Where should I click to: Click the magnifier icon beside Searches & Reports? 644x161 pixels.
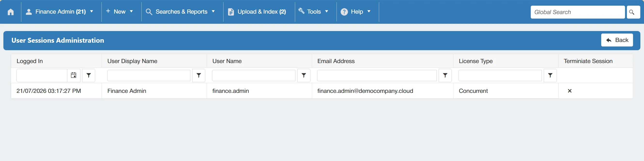coord(149,12)
